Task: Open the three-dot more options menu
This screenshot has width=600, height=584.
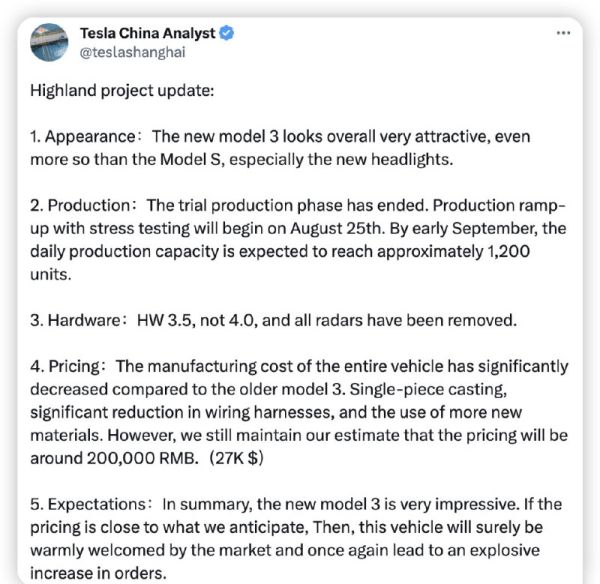Action: pyautogui.click(x=563, y=32)
